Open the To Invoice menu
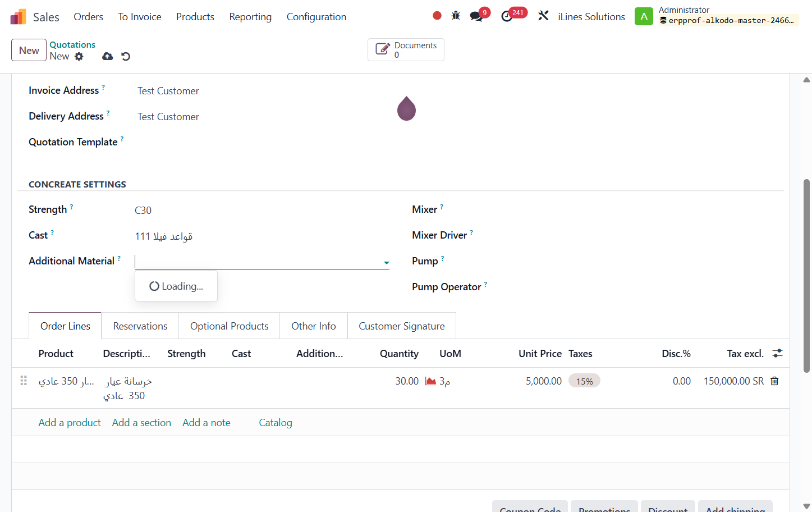The width and height of the screenshot is (812, 512). coord(140,17)
